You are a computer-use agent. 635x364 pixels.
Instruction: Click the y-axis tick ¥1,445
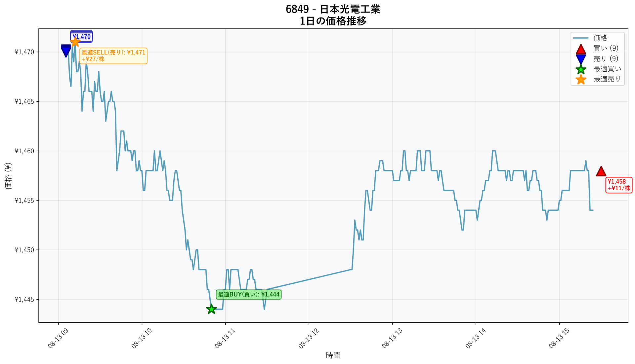[24, 300]
